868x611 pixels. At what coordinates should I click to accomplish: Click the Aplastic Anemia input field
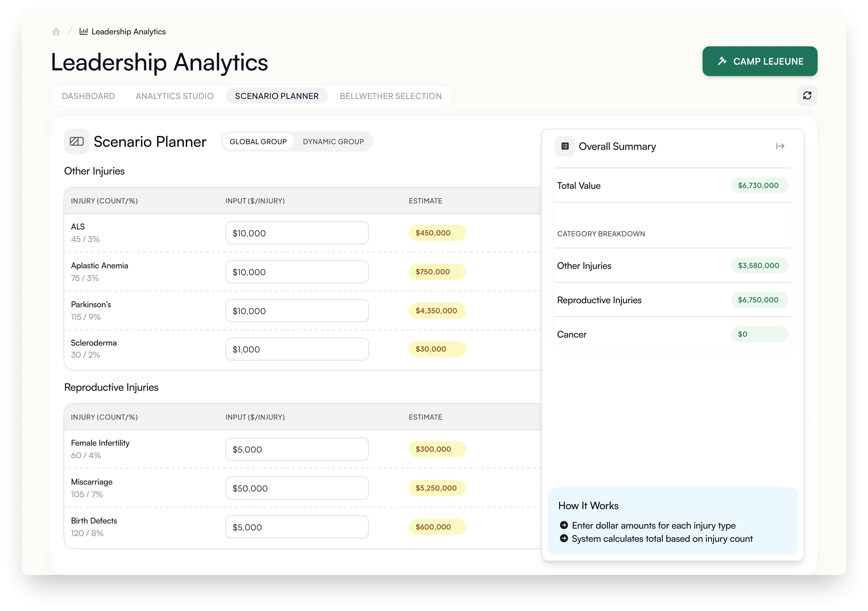297,272
